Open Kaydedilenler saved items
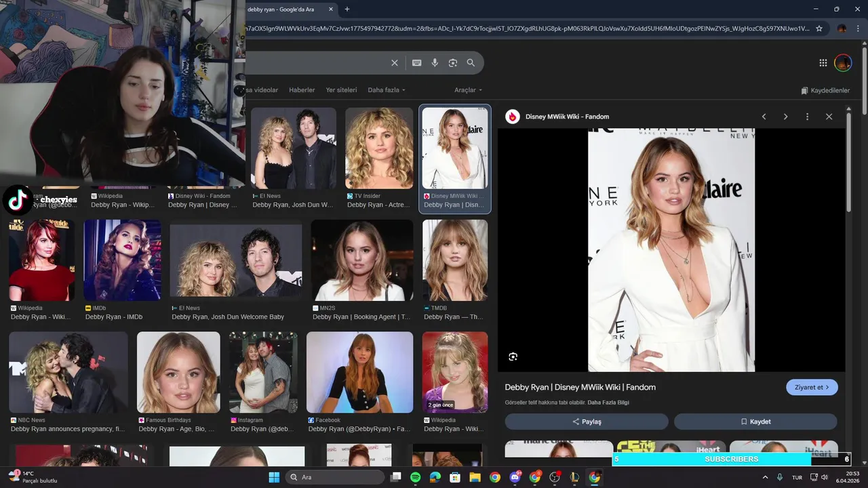 (825, 90)
